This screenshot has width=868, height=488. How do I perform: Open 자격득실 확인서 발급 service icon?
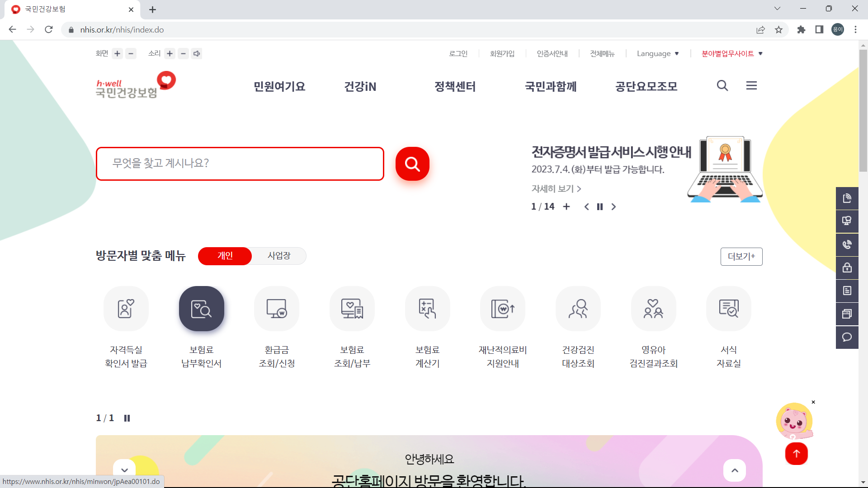(x=126, y=309)
